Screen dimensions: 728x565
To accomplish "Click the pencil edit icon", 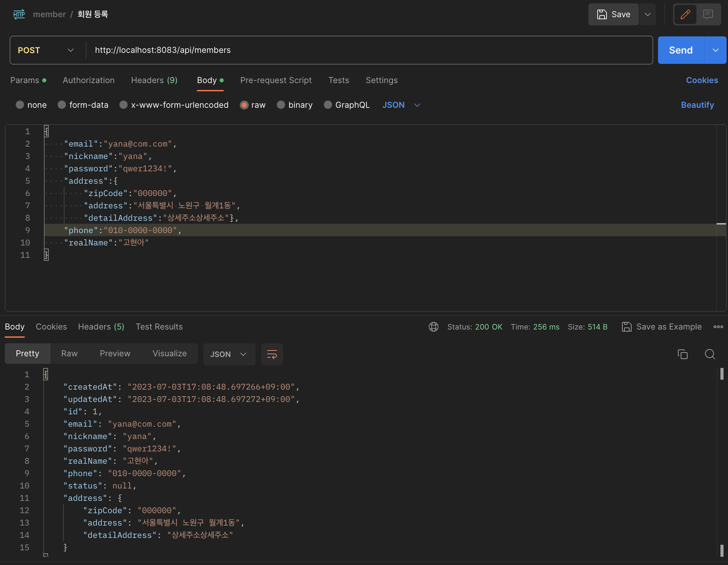I will pos(685,14).
